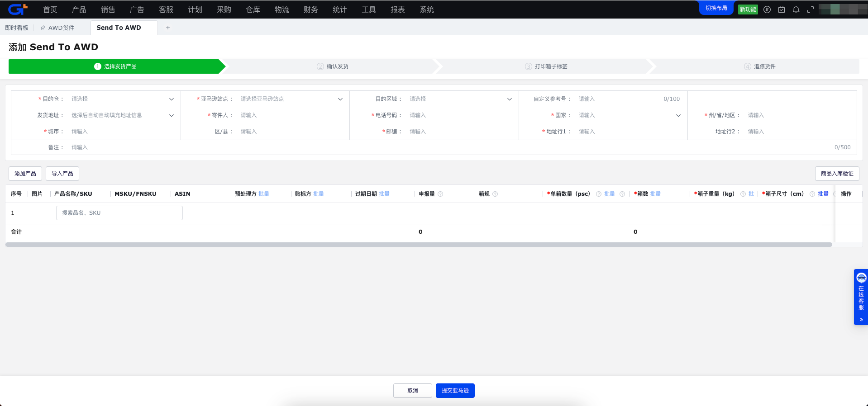
Task: Click 批量 link next to 贴标方
Action: (319, 194)
